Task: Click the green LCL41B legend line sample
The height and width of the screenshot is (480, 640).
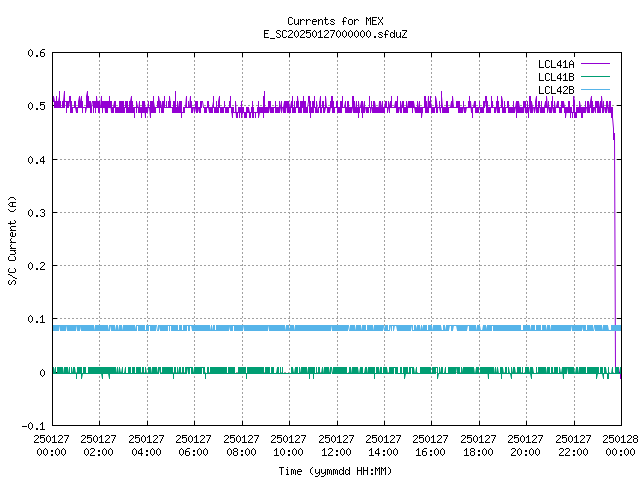Action: point(595,77)
